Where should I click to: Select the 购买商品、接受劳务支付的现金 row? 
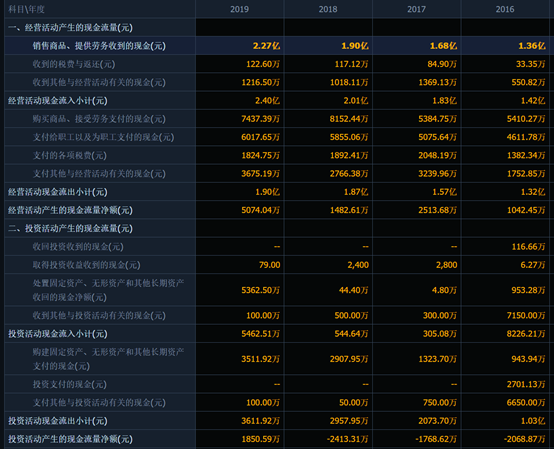click(277, 119)
